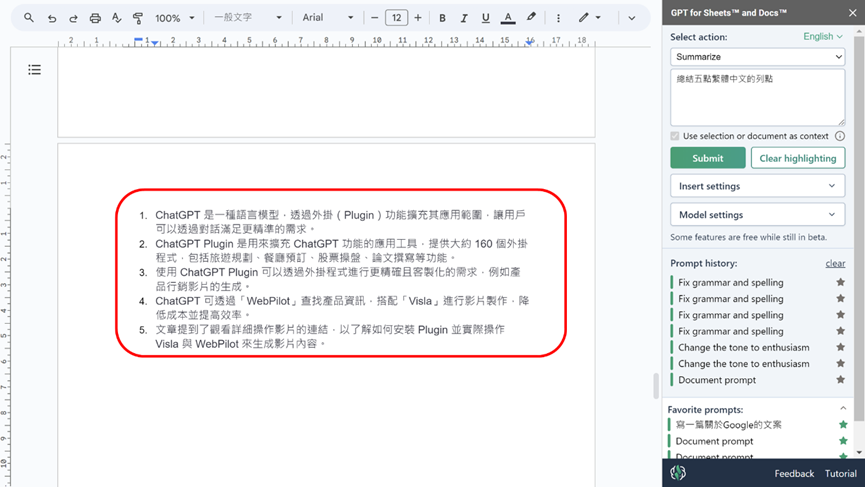
Task: Unstar first Document prompt in favorites
Action: pos(843,441)
